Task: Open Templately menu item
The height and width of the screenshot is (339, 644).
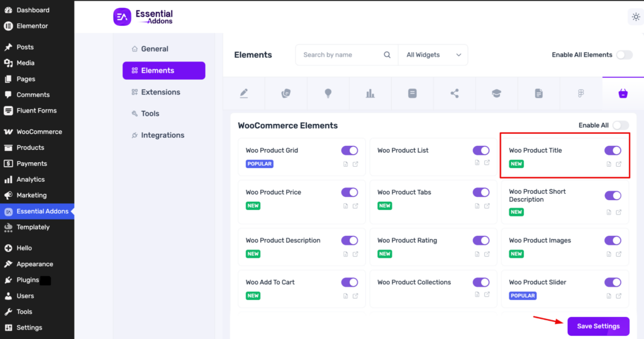Action: click(37, 227)
